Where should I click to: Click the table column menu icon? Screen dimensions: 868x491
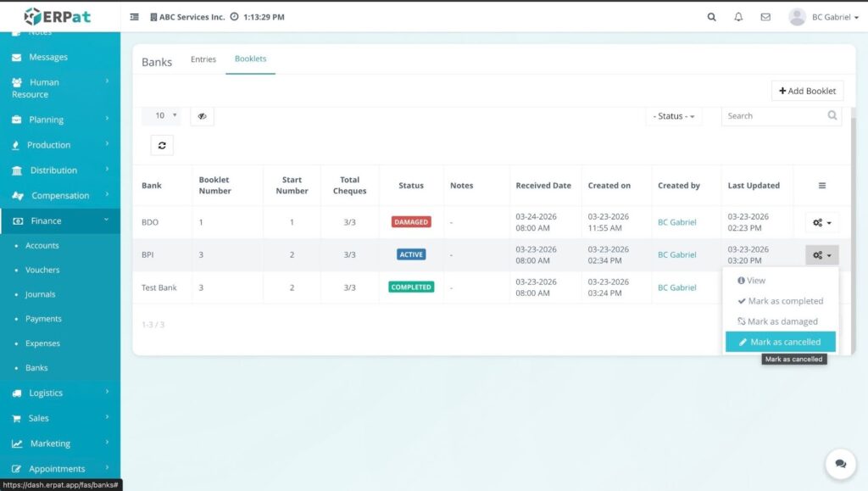[821, 186]
